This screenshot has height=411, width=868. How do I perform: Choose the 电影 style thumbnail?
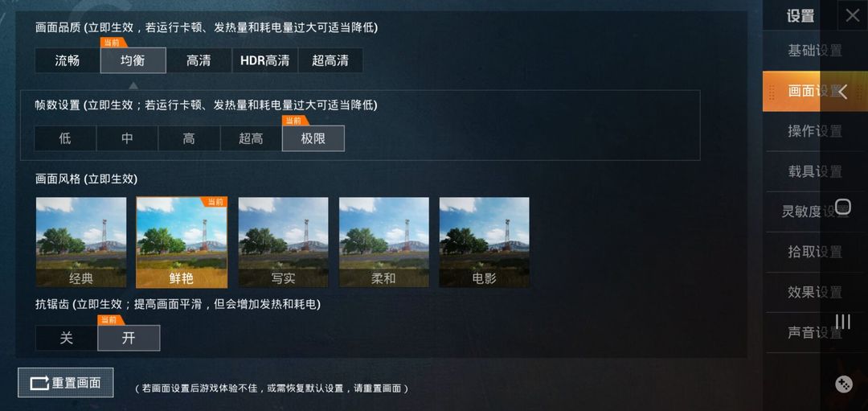click(x=485, y=242)
